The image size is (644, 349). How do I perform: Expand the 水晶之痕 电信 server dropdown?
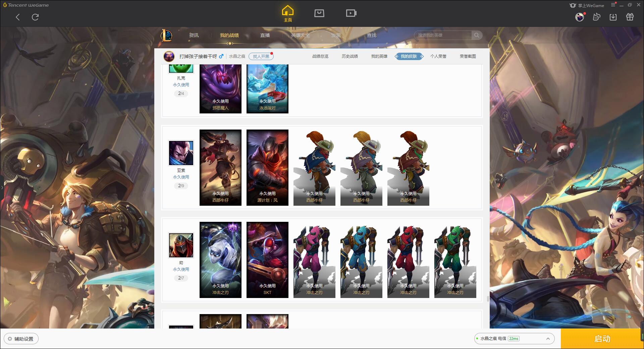[514, 339]
